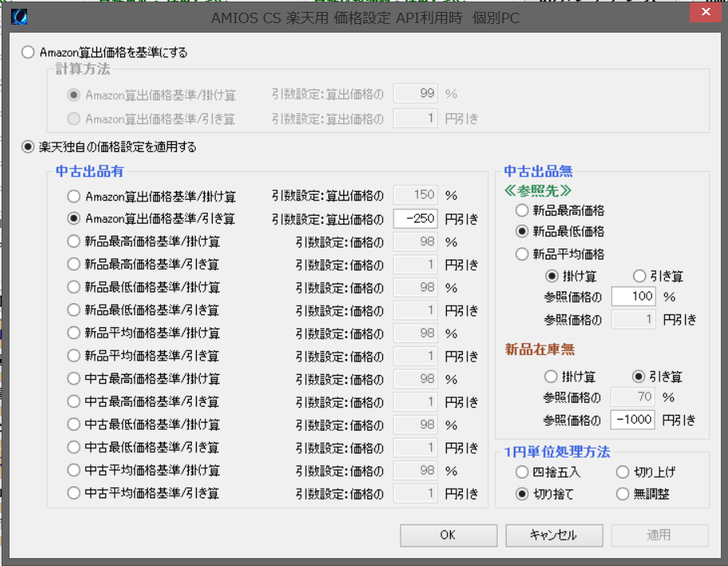Select 引き算 under 中古出品無 reference
This screenshot has width=728, height=566.
(640, 276)
